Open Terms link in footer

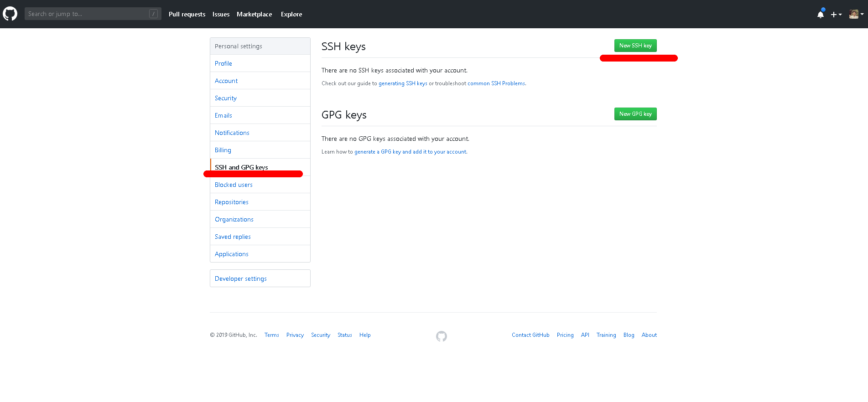[x=272, y=335]
